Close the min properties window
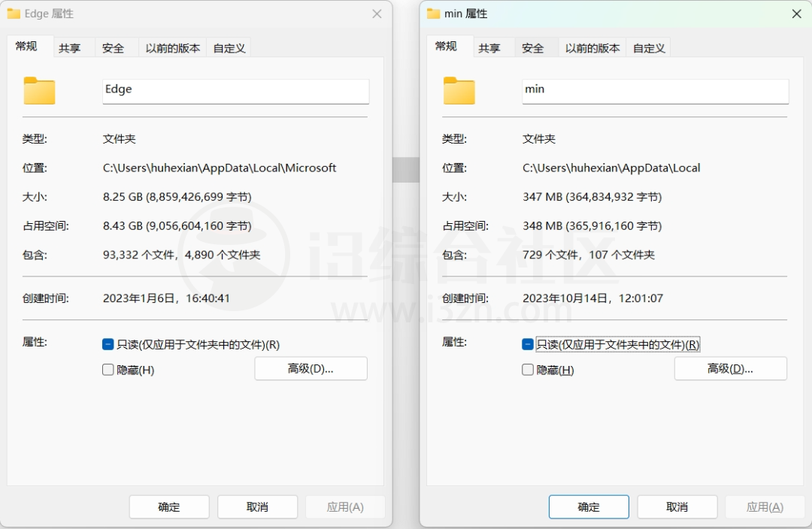 tap(796, 14)
